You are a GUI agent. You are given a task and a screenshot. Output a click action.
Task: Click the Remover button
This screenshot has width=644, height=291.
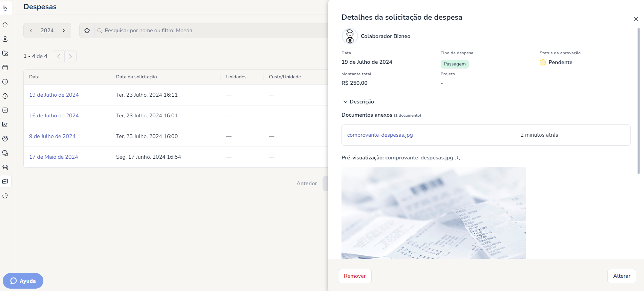tap(355, 276)
